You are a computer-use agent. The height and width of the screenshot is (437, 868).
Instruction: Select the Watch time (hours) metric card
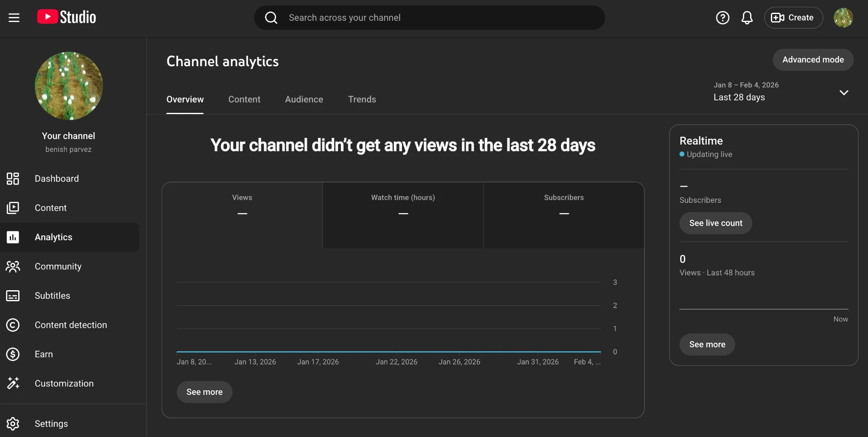pos(403,215)
